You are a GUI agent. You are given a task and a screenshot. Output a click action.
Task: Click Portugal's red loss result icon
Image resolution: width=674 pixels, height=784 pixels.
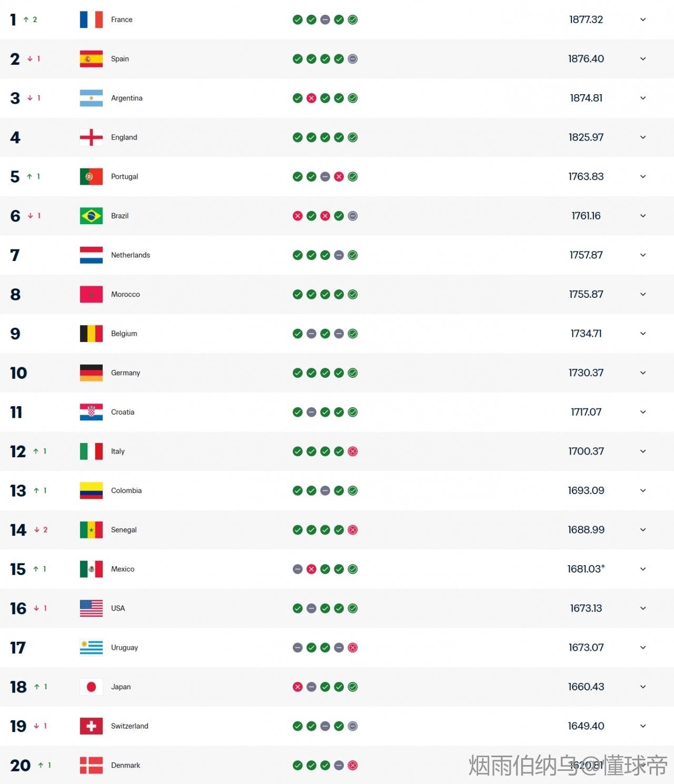coord(339,177)
